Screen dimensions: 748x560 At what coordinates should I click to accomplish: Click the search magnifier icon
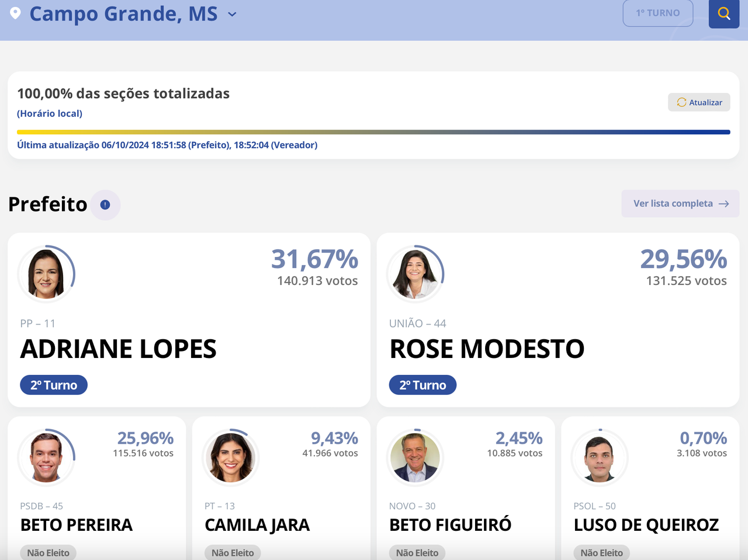[x=724, y=13]
